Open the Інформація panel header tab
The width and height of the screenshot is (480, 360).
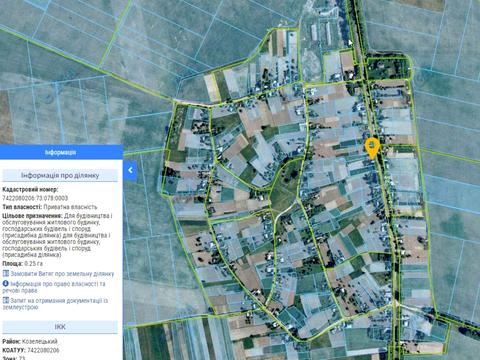click(x=61, y=152)
